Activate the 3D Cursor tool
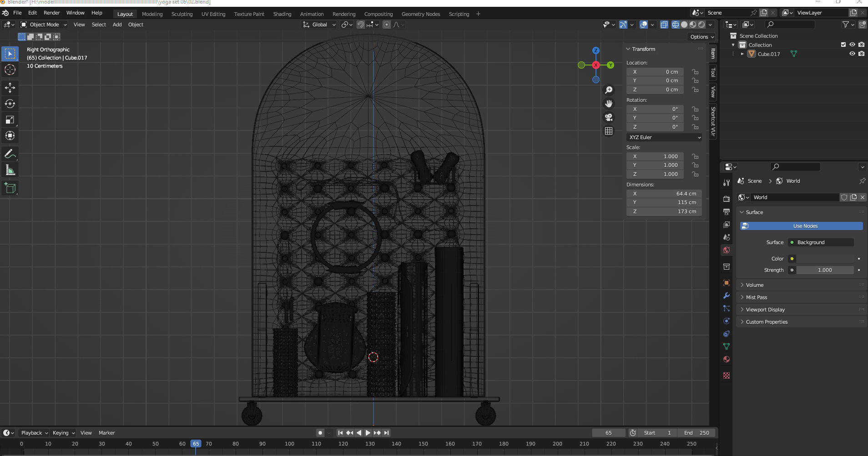This screenshot has height=456, width=868. tap(10, 70)
